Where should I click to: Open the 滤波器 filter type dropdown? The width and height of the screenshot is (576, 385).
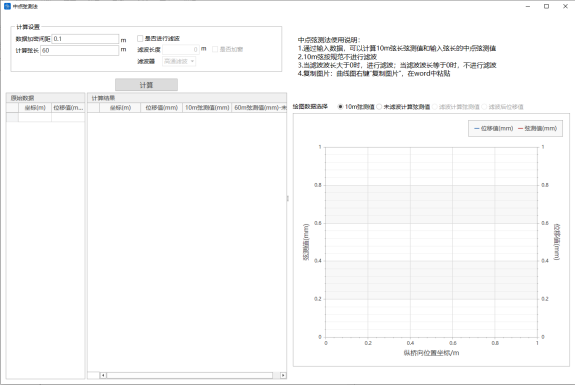click(179, 61)
